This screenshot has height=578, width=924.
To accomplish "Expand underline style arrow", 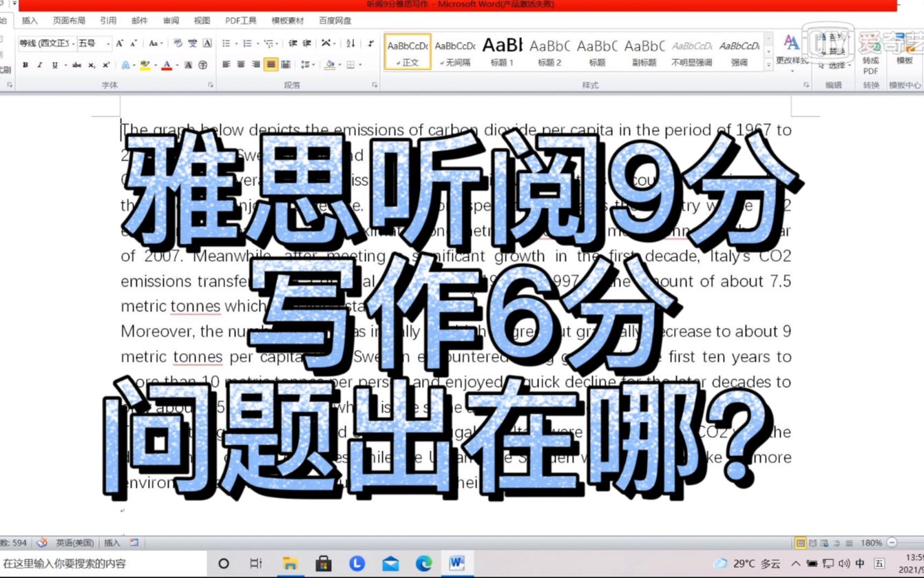I will tap(65, 65).
